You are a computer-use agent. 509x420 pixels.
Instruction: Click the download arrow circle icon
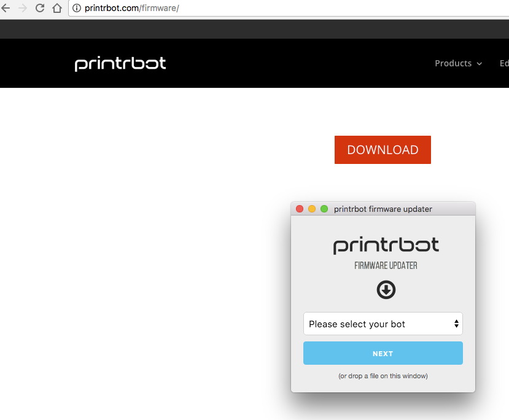pyautogui.click(x=386, y=290)
